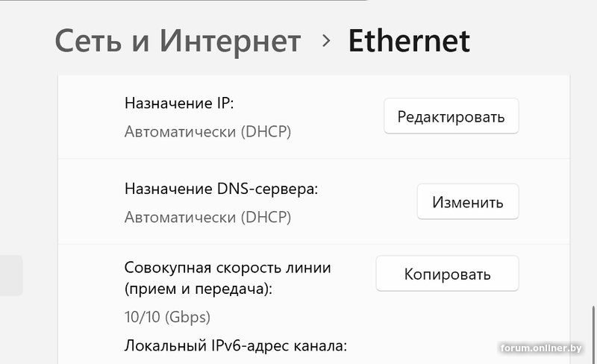
Task: Click the Ethernet page title
Action: point(409,40)
